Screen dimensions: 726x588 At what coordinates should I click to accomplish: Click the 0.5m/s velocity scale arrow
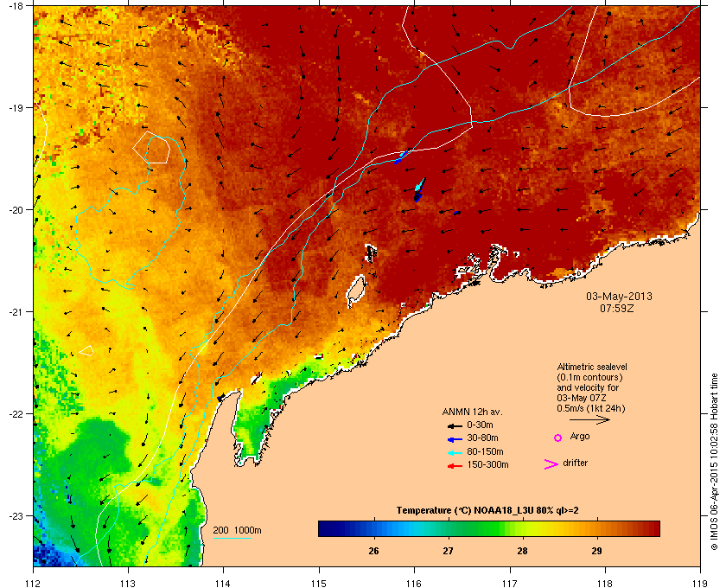pyautogui.click(x=589, y=420)
